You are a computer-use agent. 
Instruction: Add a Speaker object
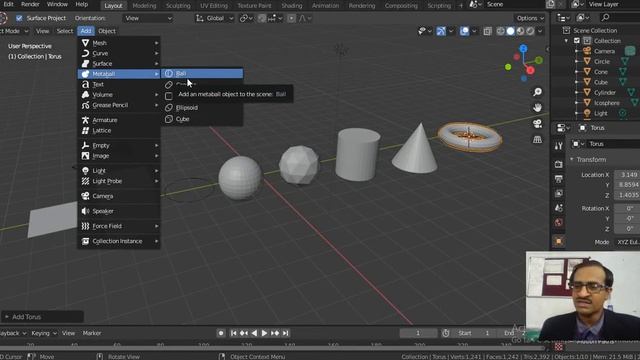point(119,211)
